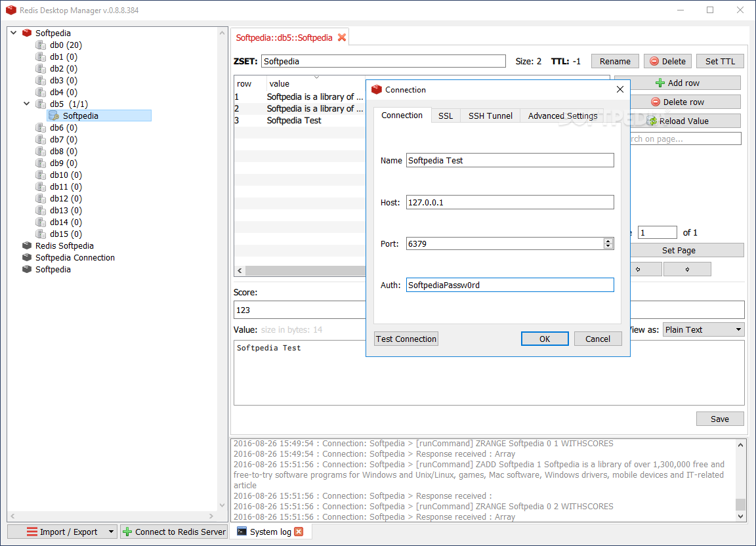Click the db10 (0) database icon
Image resolution: width=756 pixels, height=546 pixels.
pos(41,175)
